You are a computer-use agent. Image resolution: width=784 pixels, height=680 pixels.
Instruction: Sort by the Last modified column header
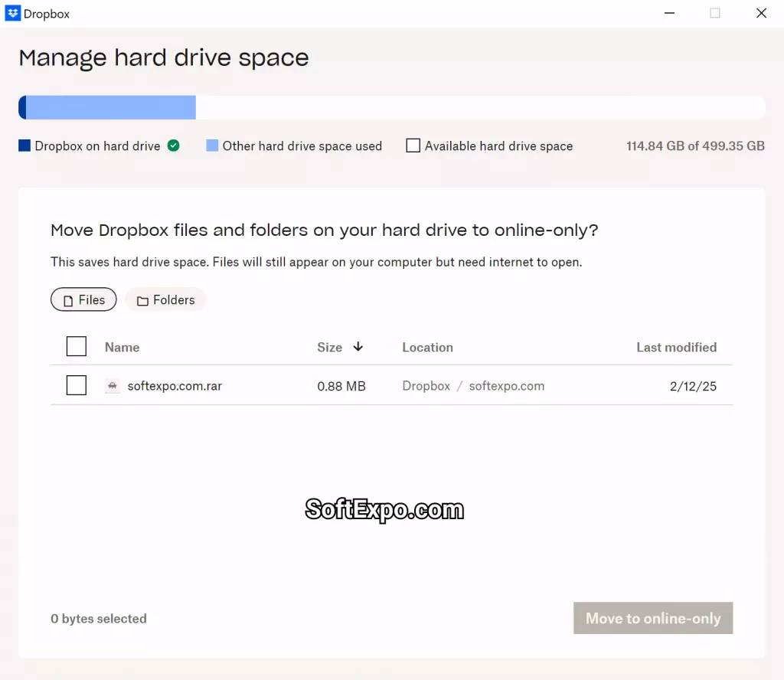(676, 347)
